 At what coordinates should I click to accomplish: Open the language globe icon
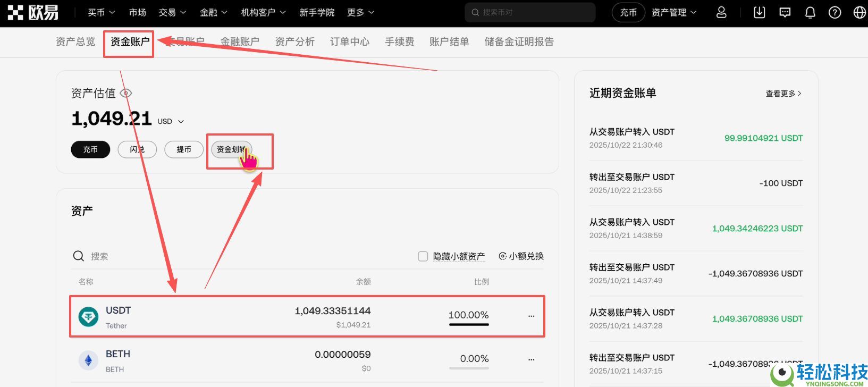pyautogui.click(x=859, y=12)
